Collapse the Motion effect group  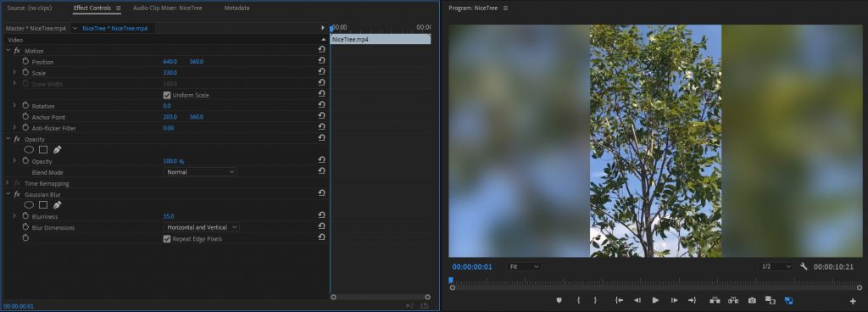[8, 51]
